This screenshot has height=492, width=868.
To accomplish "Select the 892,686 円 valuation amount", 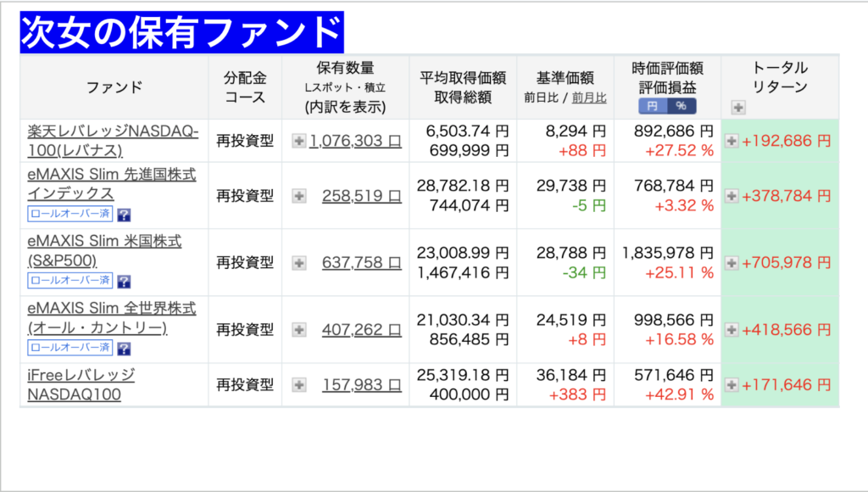I will click(673, 131).
